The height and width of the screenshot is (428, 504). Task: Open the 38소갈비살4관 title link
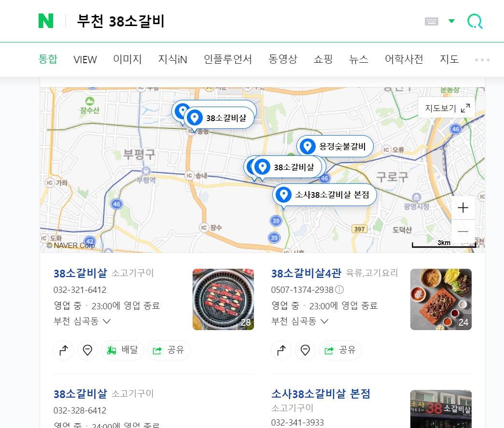306,273
